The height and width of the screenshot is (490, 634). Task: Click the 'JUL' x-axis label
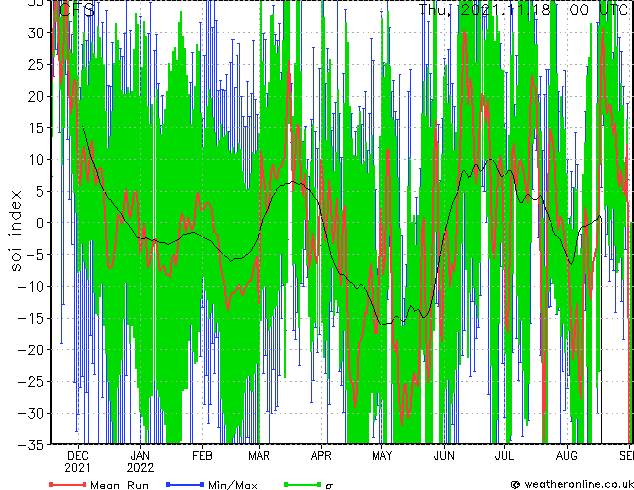click(x=504, y=456)
